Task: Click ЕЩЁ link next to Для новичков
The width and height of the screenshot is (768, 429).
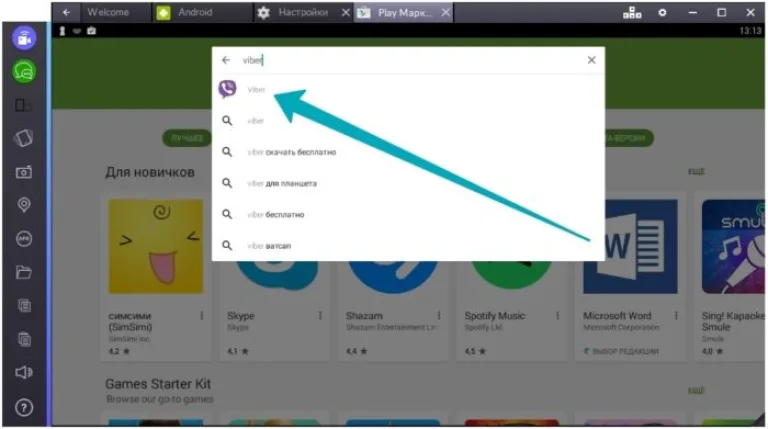Action: pos(696,171)
